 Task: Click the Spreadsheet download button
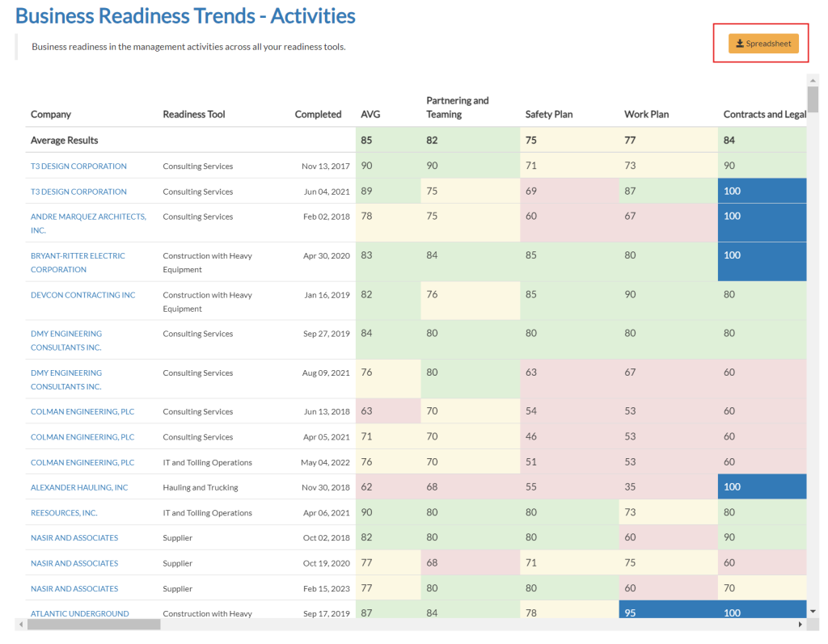tap(763, 44)
